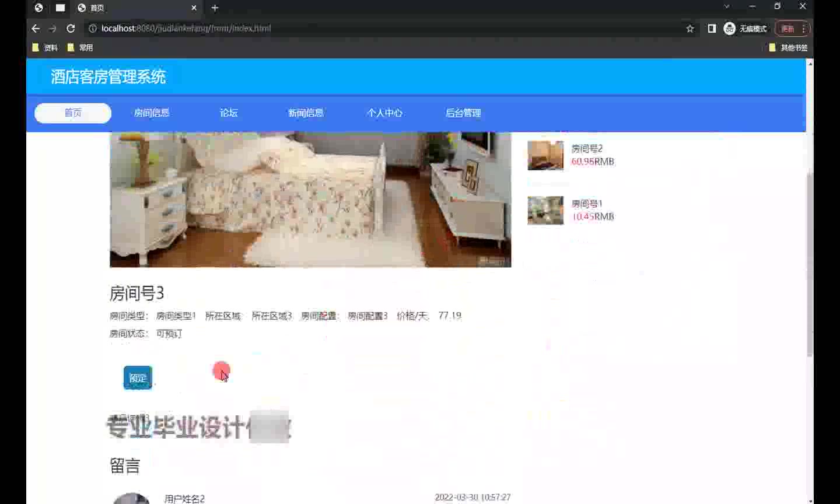840x504 pixels.
Task: Click the 60.96RMB price text
Action: pyautogui.click(x=593, y=162)
